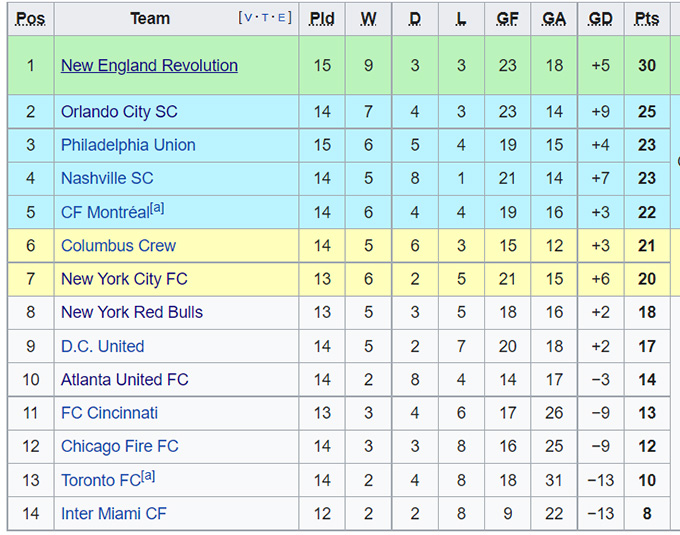Screen dimensions: 680x535
Task: Click the V view-template link in header
Action: coord(247,18)
